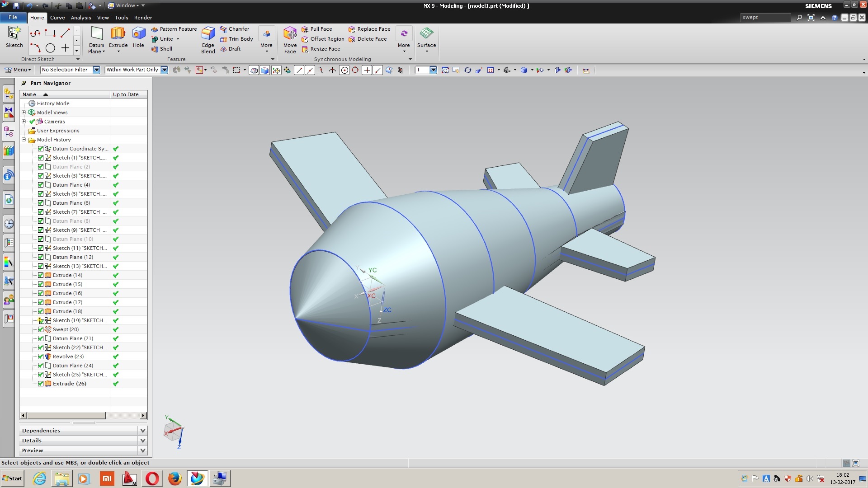This screenshot has height=488, width=868.
Task: Switch to the Analysis ribbon tab
Action: [x=81, y=18]
